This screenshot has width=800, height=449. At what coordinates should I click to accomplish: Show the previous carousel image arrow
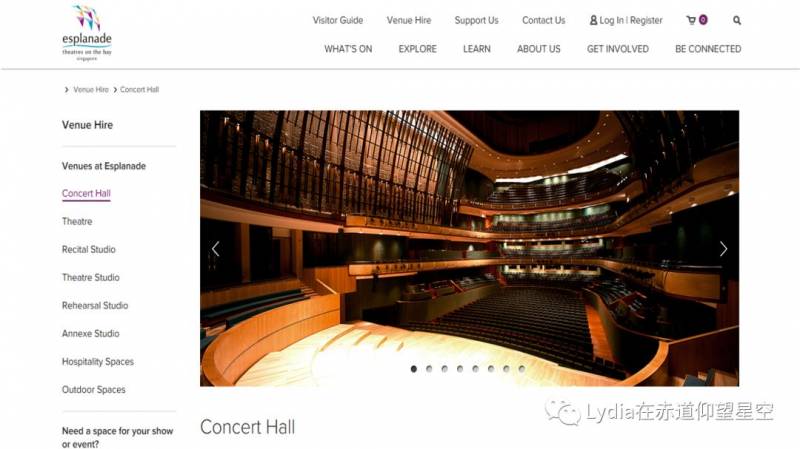[216, 249]
